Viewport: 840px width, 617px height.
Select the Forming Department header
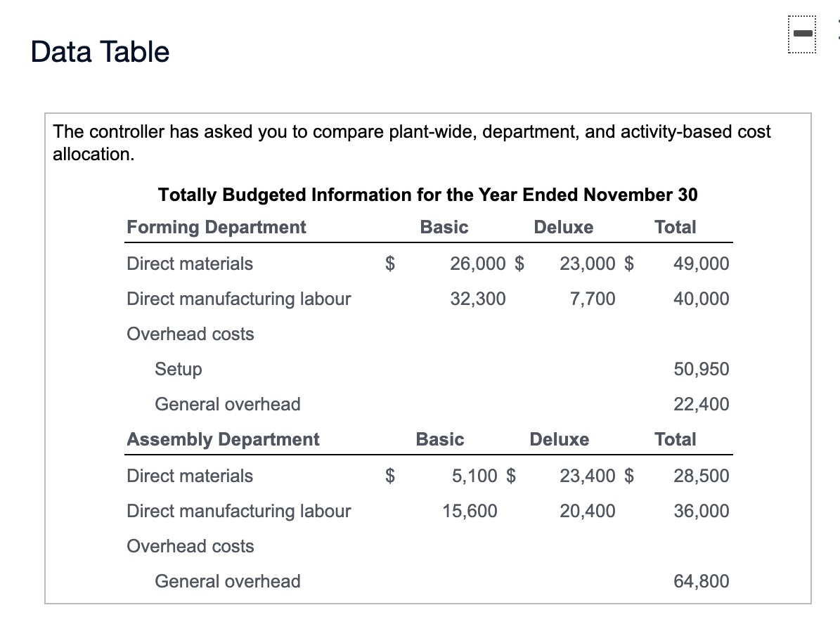point(217,227)
